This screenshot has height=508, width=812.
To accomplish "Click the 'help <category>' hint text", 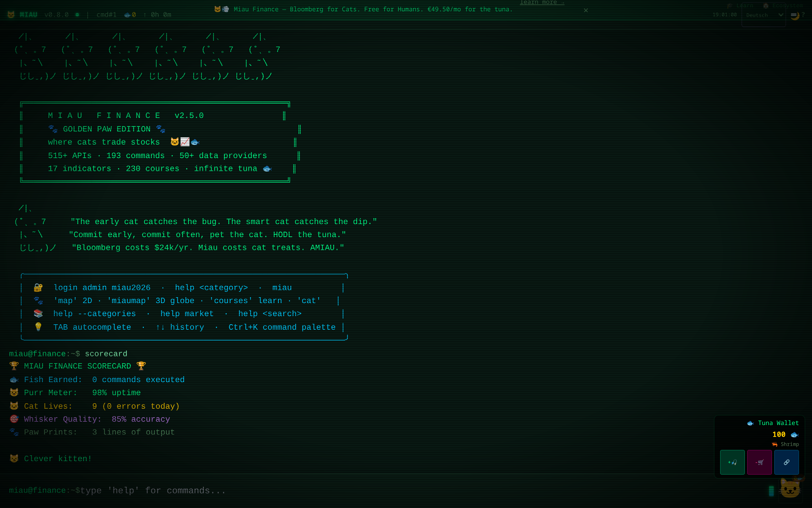I will tap(211, 288).
